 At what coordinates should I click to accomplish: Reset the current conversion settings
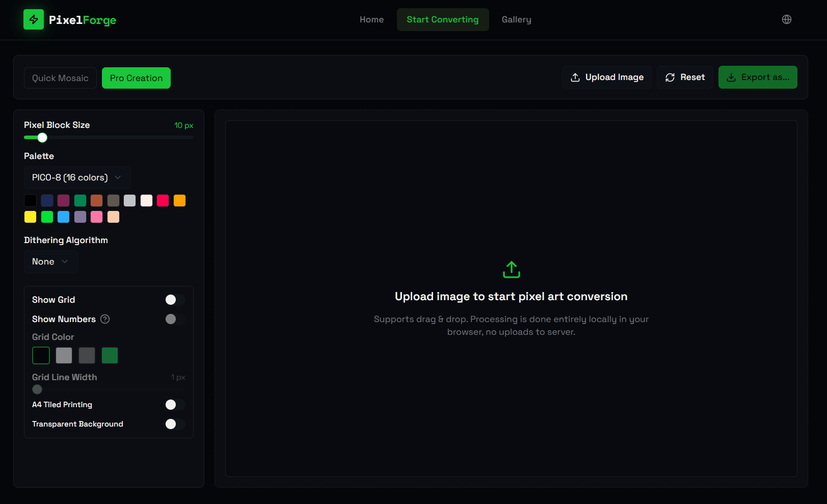coord(685,77)
